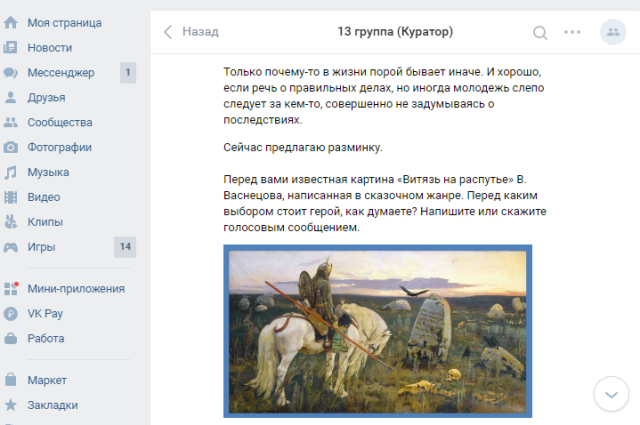Open Видео section
640x425 pixels.
(x=44, y=197)
